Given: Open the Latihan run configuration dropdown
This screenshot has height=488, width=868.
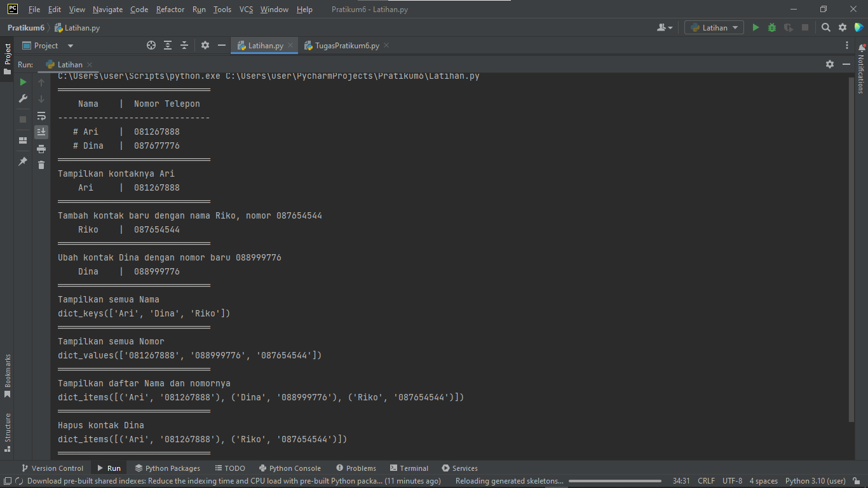Looking at the screenshot, I should [714, 27].
